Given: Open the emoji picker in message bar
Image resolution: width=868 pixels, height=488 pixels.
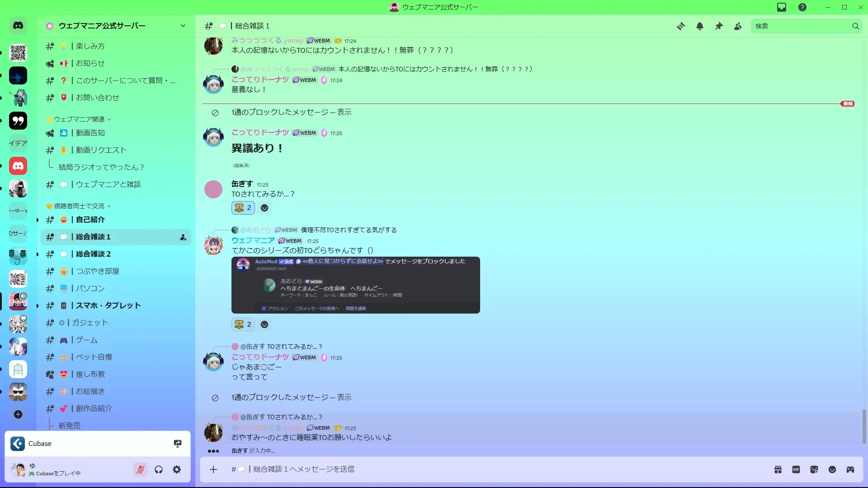Looking at the screenshot, I should pyautogui.click(x=832, y=469).
